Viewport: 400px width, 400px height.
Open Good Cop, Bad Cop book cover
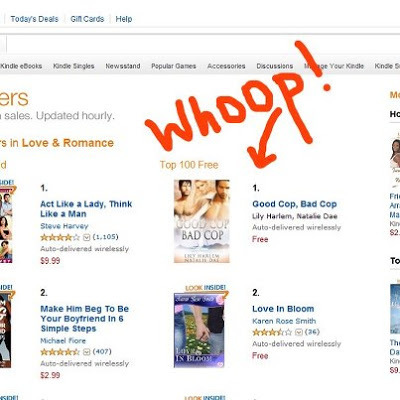[x=202, y=221]
